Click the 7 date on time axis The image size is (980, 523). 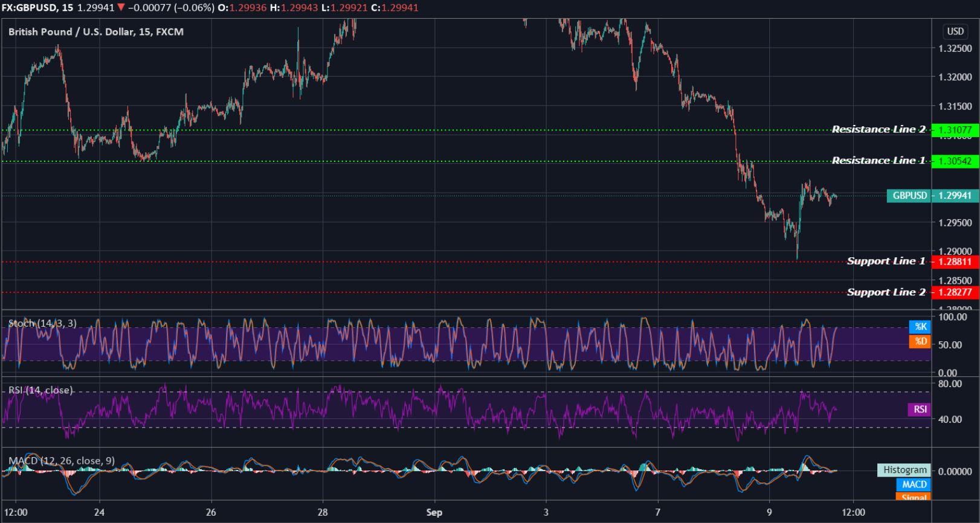(x=657, y=512)
